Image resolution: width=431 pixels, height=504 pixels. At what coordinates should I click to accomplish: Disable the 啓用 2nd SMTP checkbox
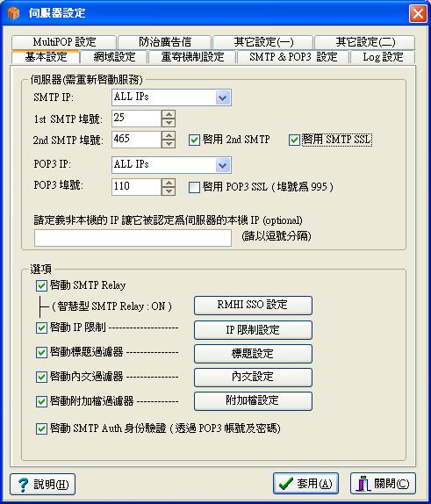pyautogui.click(x=194, y=140)
